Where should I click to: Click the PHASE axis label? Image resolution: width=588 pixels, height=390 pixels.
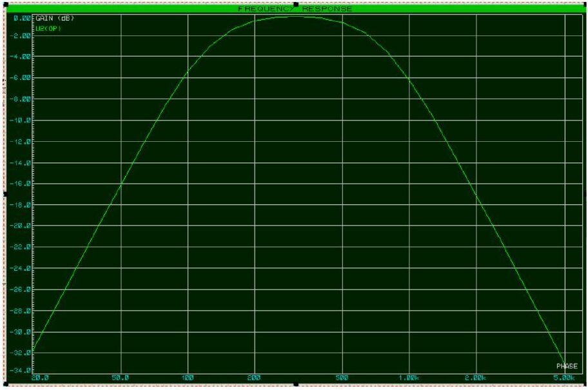pyautogui.click(x=567, y=366)
